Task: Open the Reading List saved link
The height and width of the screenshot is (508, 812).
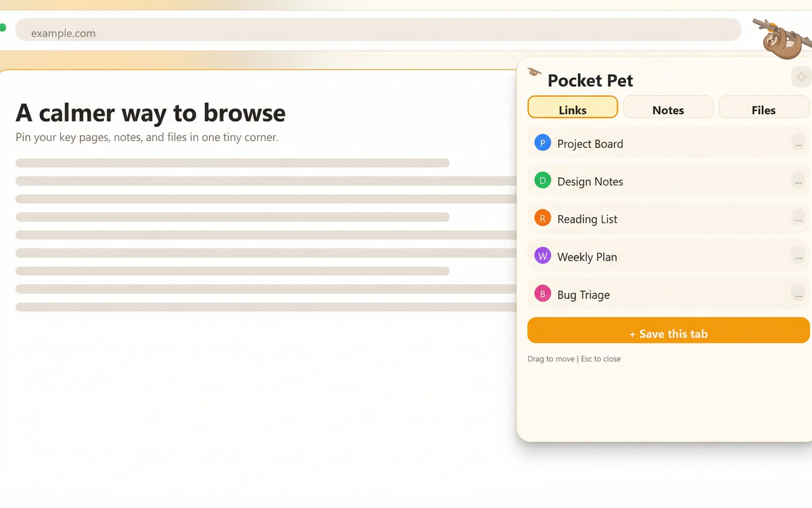Action: [587, 218]
